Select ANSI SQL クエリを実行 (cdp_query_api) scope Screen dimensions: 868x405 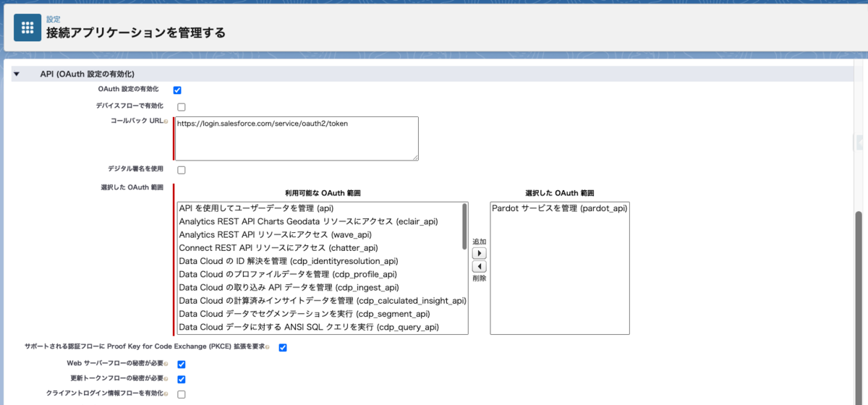pos(319,327)
